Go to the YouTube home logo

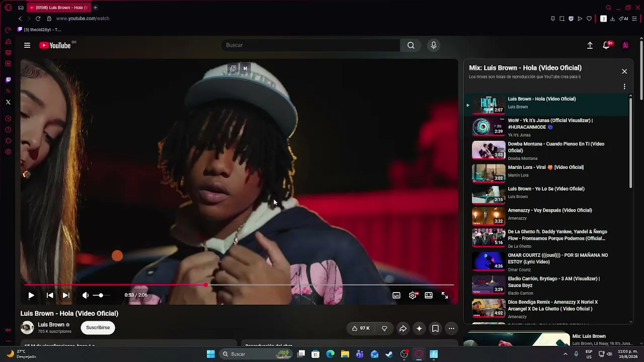[x=55, y=45]
